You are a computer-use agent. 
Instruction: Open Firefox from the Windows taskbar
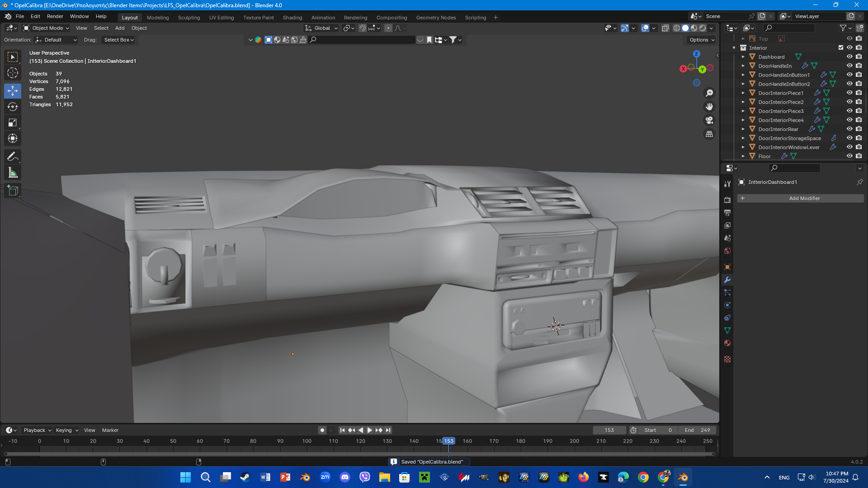584,477
